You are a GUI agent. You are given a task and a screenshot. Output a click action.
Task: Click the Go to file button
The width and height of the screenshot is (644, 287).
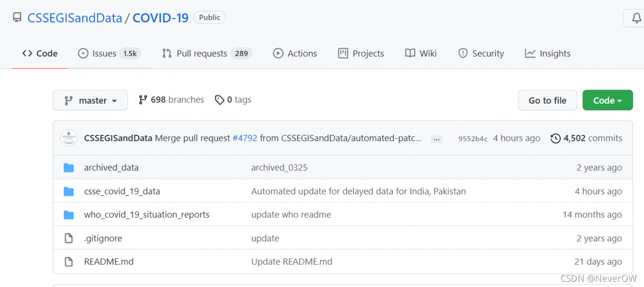tap(547, 100)
